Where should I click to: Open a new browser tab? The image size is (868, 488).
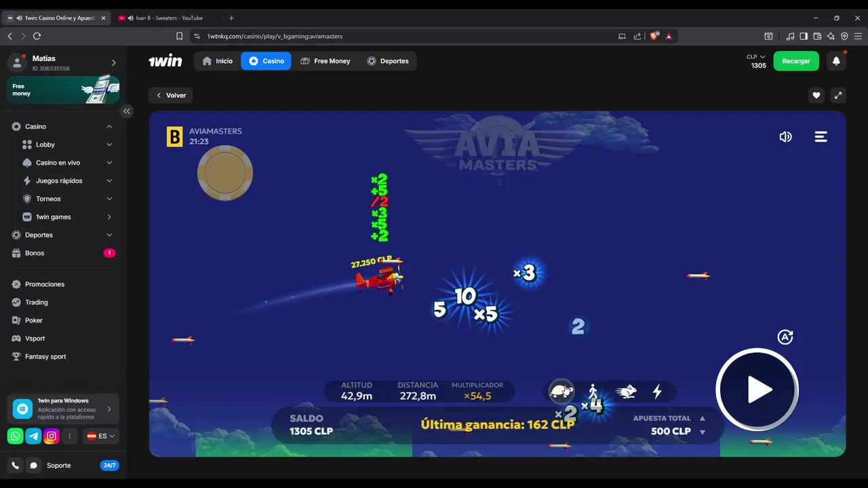231,18
